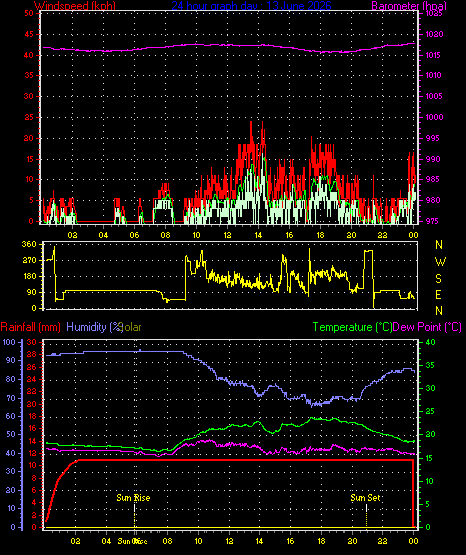Click the 90 value on wind direction axis

click(x=32, y=292)
